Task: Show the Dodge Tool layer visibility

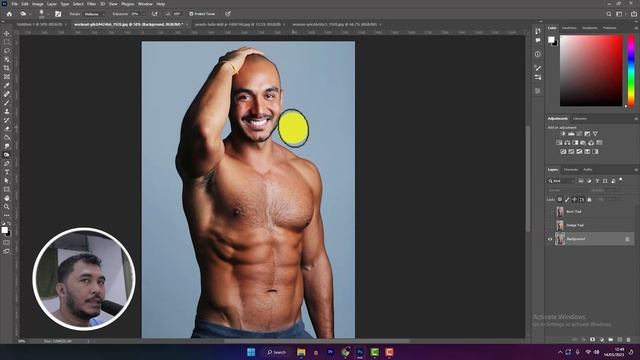Action: 550,225
